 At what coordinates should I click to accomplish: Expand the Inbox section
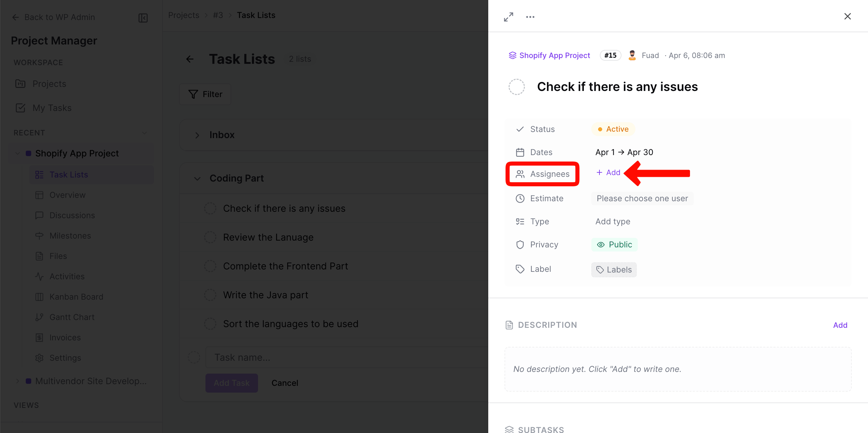coord(197,135)
